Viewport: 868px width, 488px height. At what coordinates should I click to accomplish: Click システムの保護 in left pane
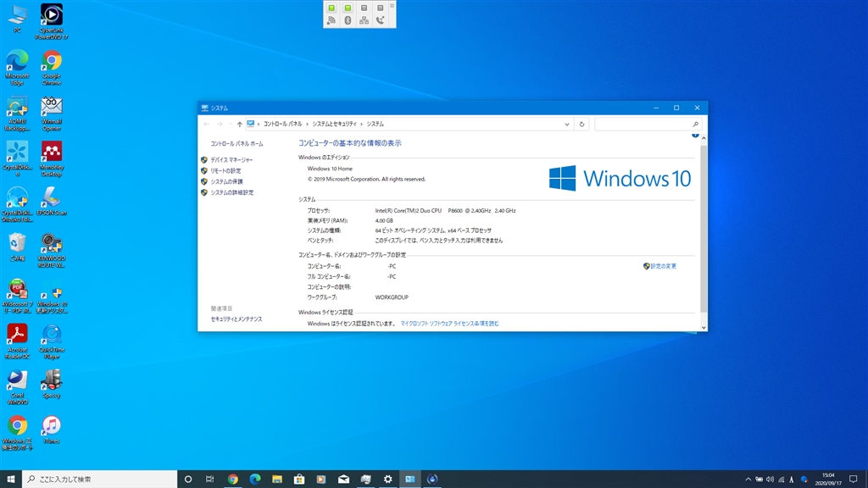[x=226, y=181]
